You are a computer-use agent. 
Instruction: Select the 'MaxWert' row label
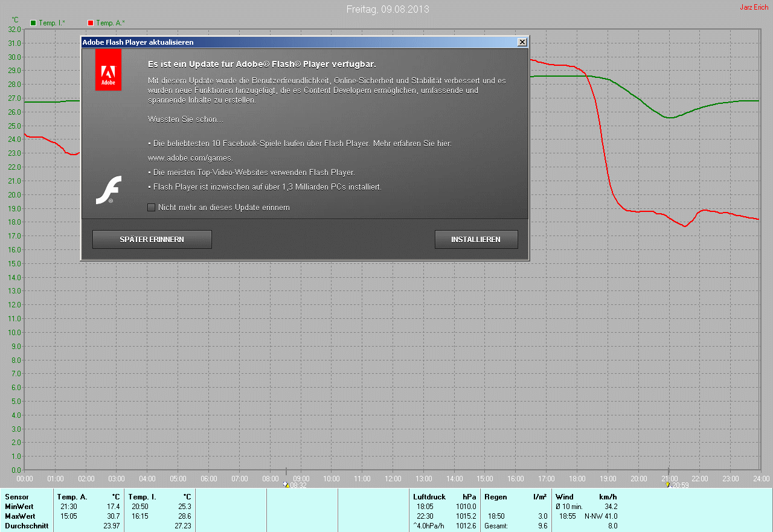[x=20, y=516]
